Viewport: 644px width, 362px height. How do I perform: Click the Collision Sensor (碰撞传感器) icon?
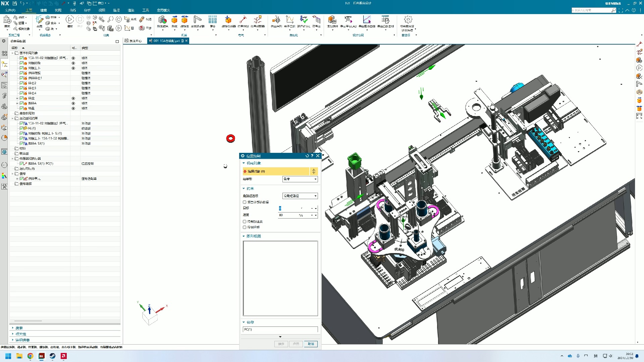point(228,20)
